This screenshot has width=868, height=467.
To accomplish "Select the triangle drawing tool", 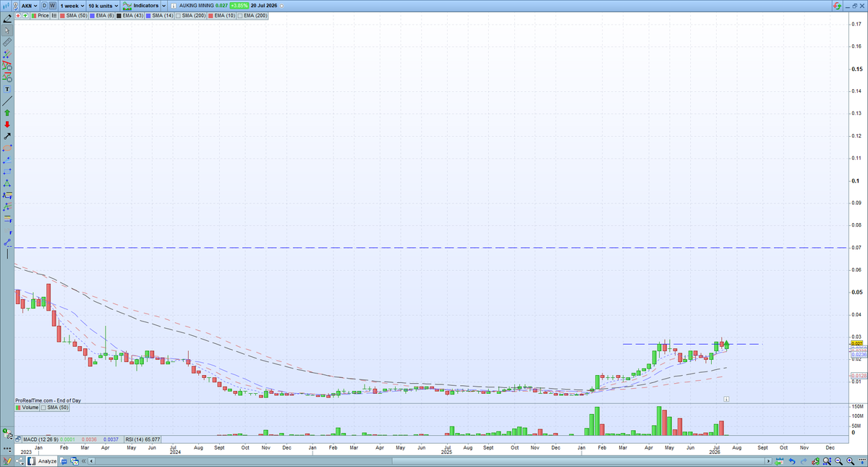I will [7, 182].
